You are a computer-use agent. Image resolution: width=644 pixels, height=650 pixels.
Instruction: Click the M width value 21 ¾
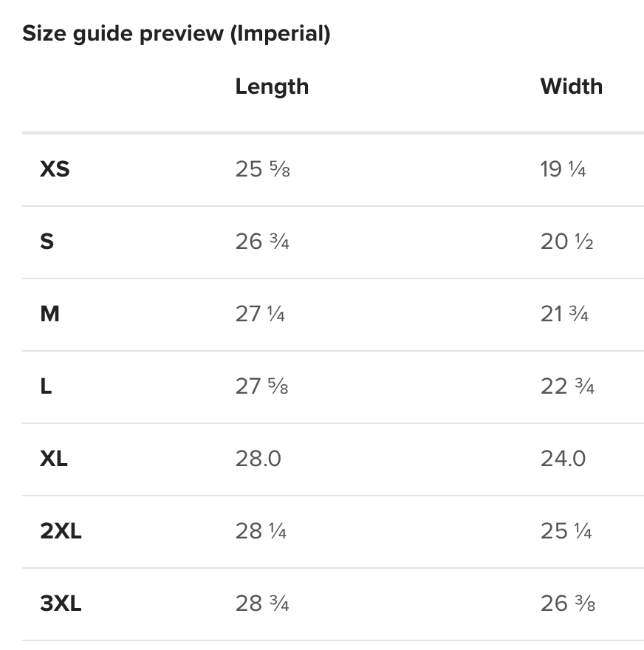(x=564, y=314)
